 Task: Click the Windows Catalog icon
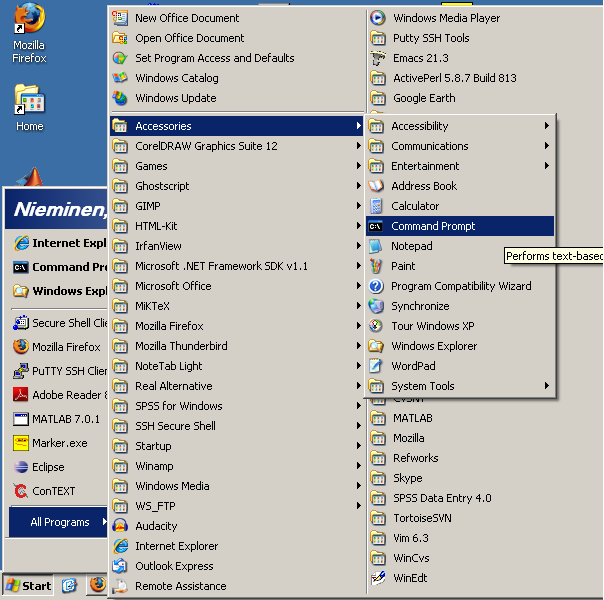[x=120, y=78]
